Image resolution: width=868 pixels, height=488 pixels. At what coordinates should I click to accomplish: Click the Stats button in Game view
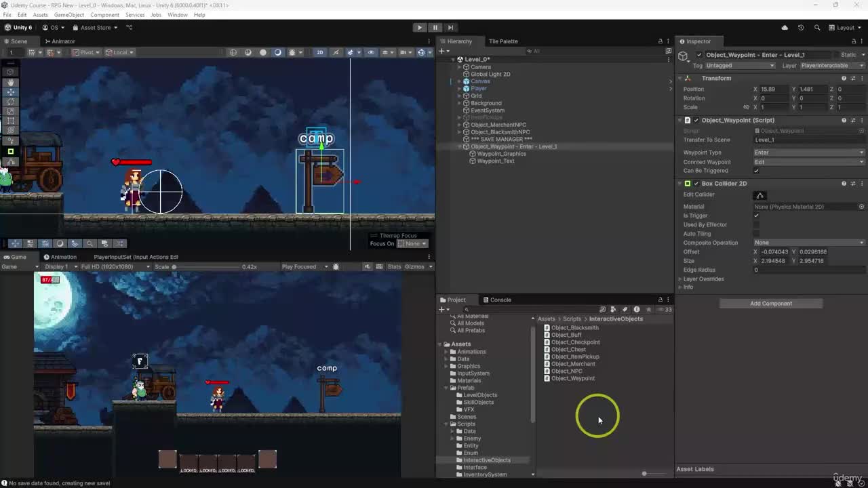click(394, 267)
